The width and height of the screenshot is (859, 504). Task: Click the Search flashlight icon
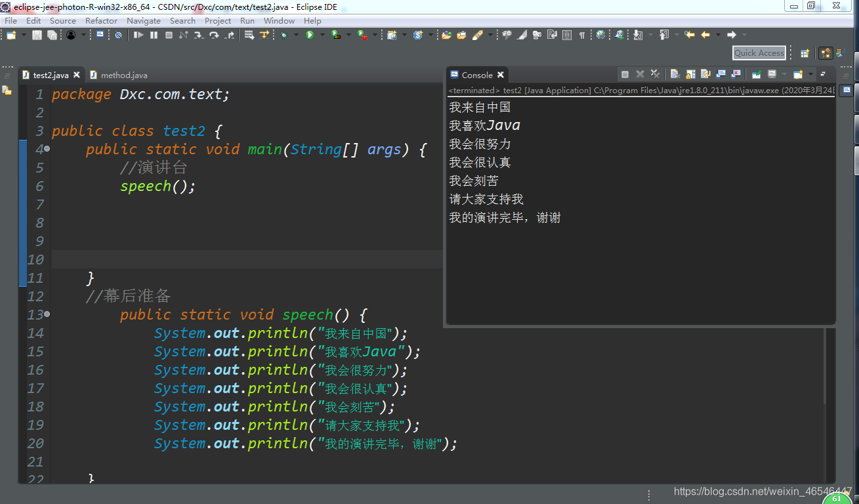coord(477,35)
